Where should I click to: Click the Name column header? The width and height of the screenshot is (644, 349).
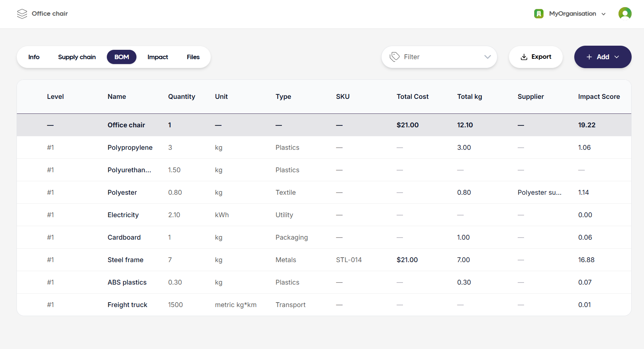pyautogui.click(x=117, y=97)
